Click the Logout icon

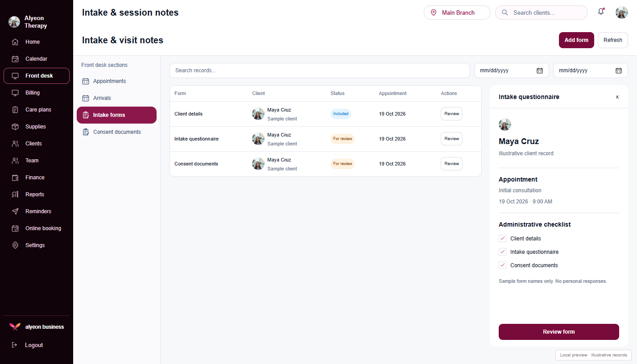15,345
